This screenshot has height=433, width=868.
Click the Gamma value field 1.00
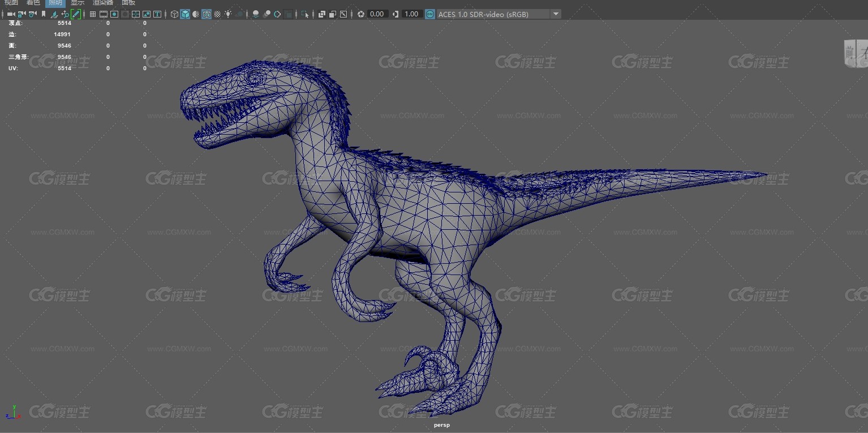tap(412, 14)
